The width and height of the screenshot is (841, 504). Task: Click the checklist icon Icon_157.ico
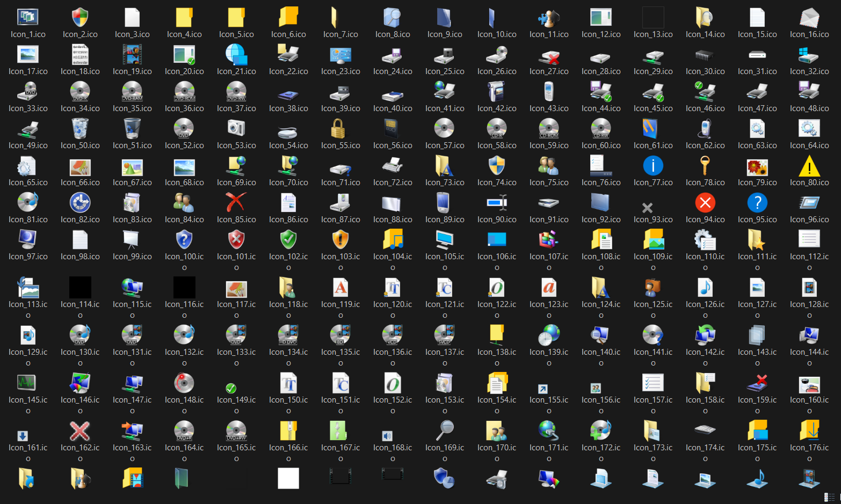tap(653, 383)
